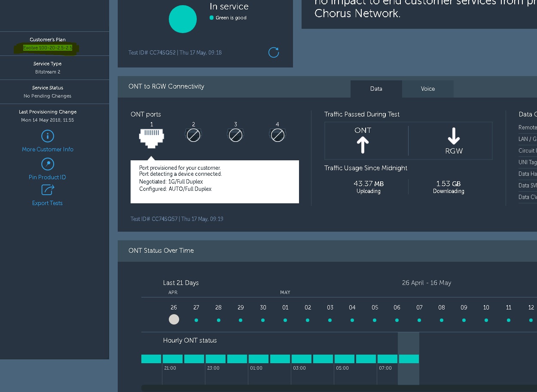Select disabled ONT port 3 icon
This screenshot has height=392, width=537.
click(x=235, y=136)
